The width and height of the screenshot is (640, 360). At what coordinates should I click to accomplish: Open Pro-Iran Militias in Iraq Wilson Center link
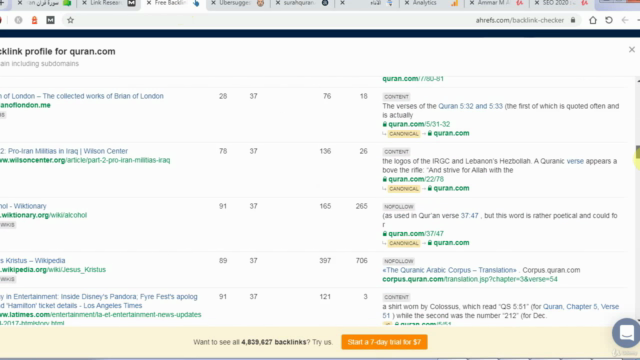pos(64,151)
